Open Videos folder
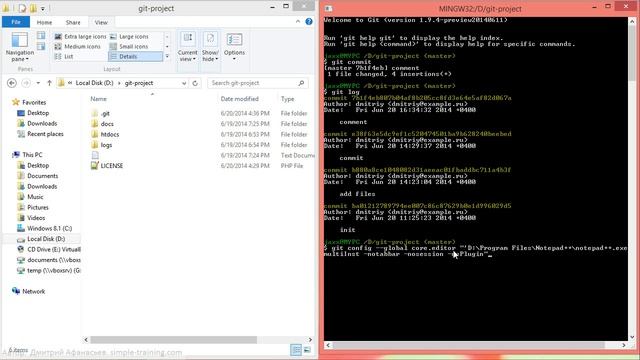This screenshot has height=360, width=640. [x=36, y=218]
